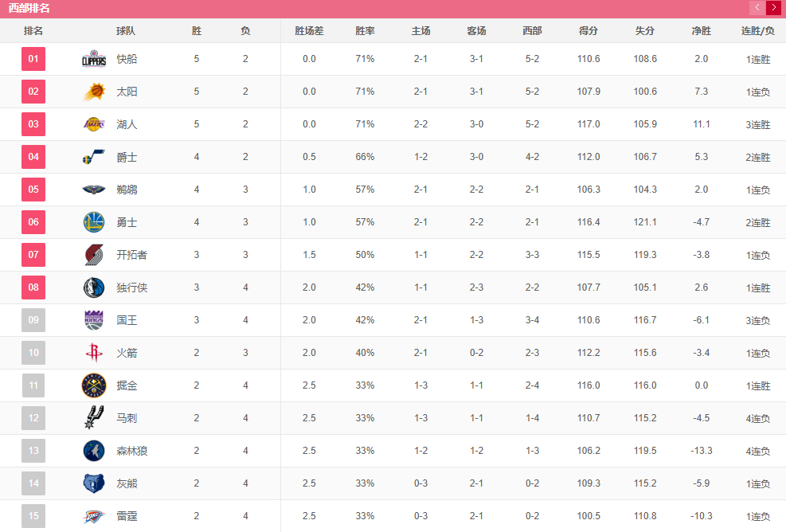Click the Clippers team logo

[94, 59]
